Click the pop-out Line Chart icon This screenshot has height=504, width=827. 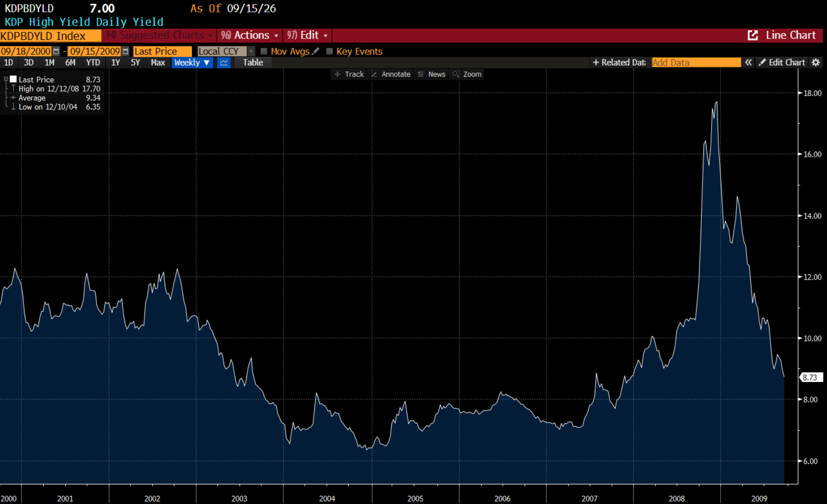(753, 35)
